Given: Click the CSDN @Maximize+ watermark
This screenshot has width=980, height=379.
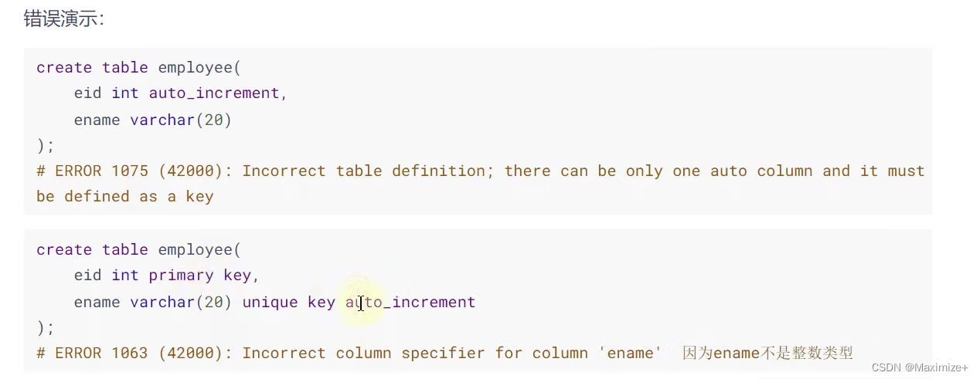Looking at the screenshot, I should [920, 367].
